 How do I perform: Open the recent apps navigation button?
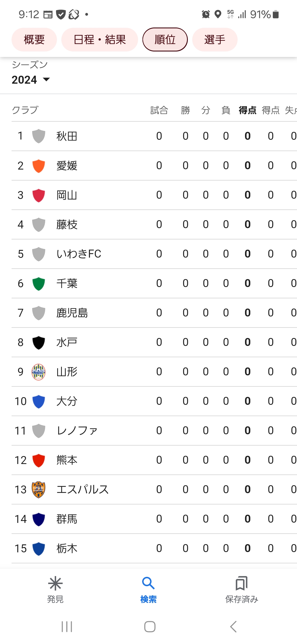(x=67, y=627)
